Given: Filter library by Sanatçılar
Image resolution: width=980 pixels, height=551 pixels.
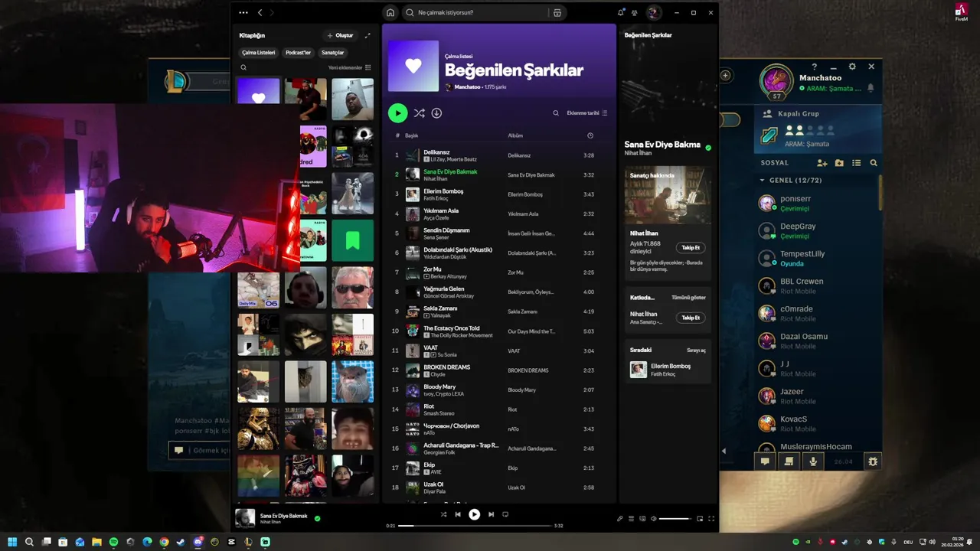Looking at the screenshot, I should coord(332,53).
